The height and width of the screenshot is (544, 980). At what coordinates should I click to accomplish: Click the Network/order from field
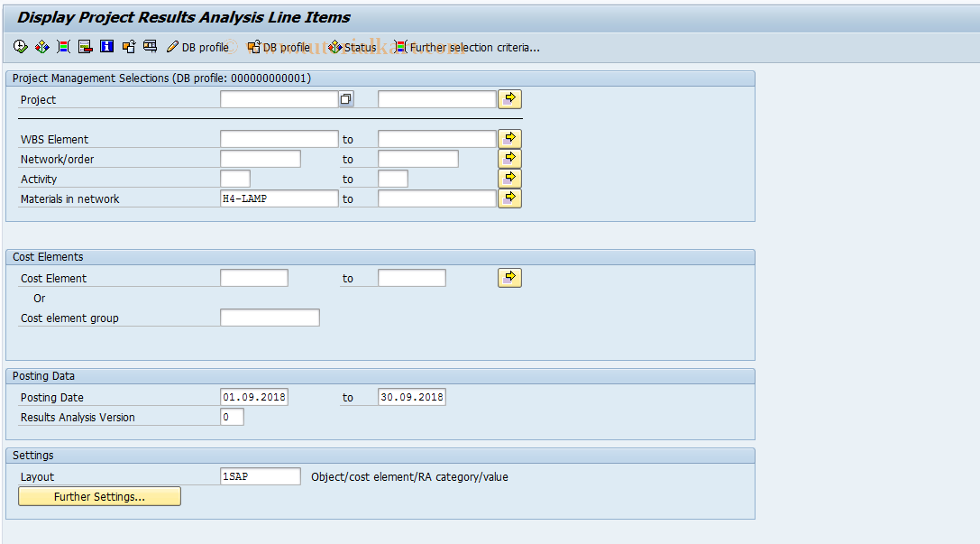pyautogui.click(x=261, y=159)
